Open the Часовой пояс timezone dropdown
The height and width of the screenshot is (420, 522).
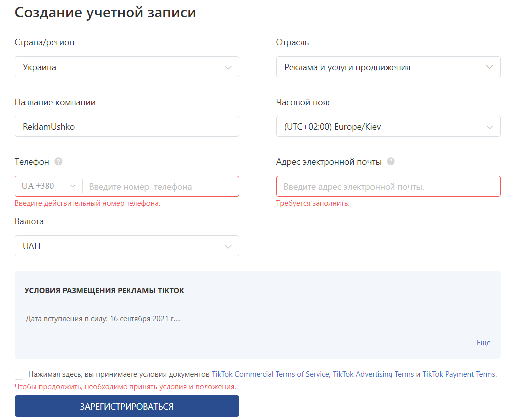click(388, 127)
